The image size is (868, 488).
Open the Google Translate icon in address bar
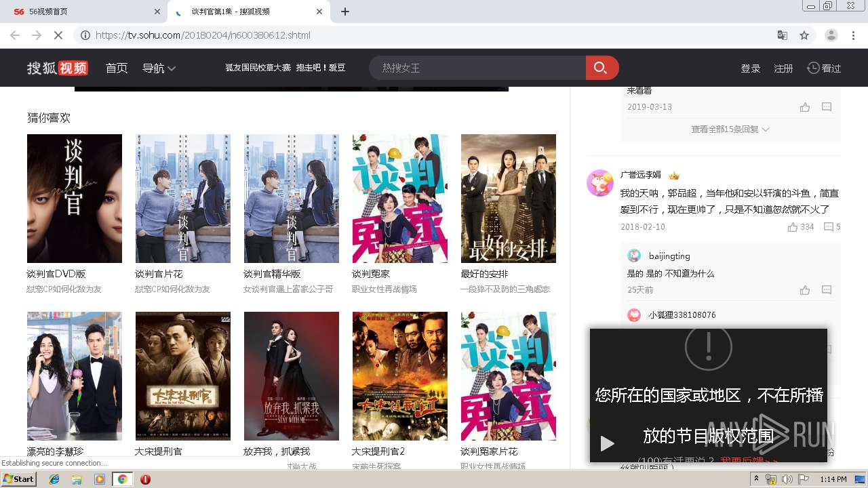(783, 35)
